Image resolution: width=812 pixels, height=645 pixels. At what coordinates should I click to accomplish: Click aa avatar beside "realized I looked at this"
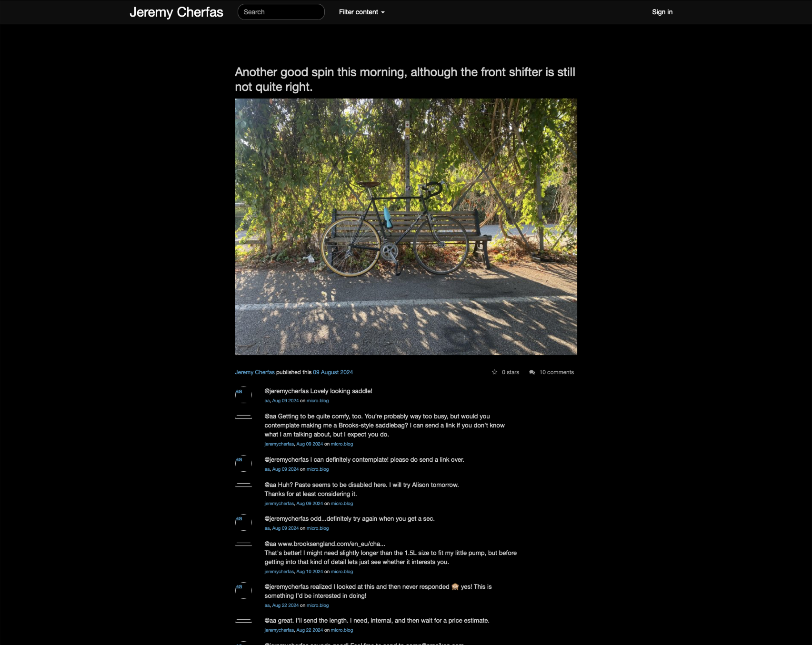pos(243,591)
